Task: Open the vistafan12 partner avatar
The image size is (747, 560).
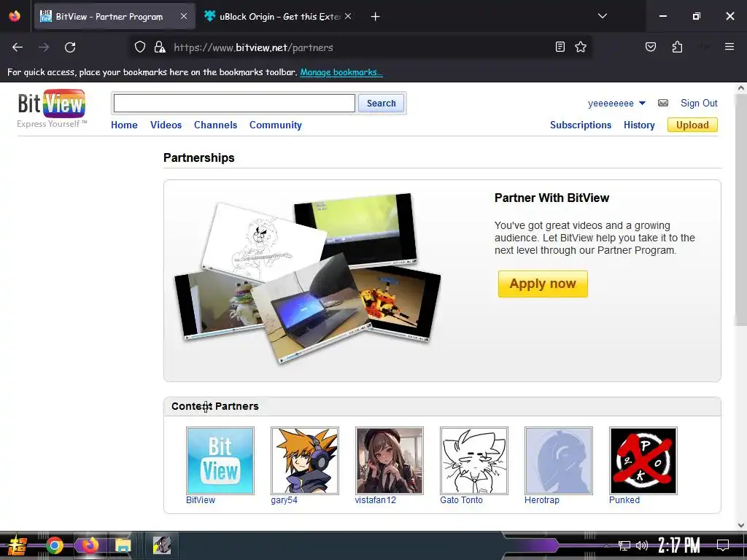Action: (x=390, y=461)
